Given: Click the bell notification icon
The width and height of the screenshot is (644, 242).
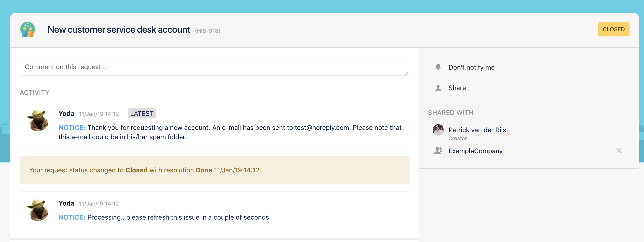Looking at the screenshot, I should pos(438,67).
